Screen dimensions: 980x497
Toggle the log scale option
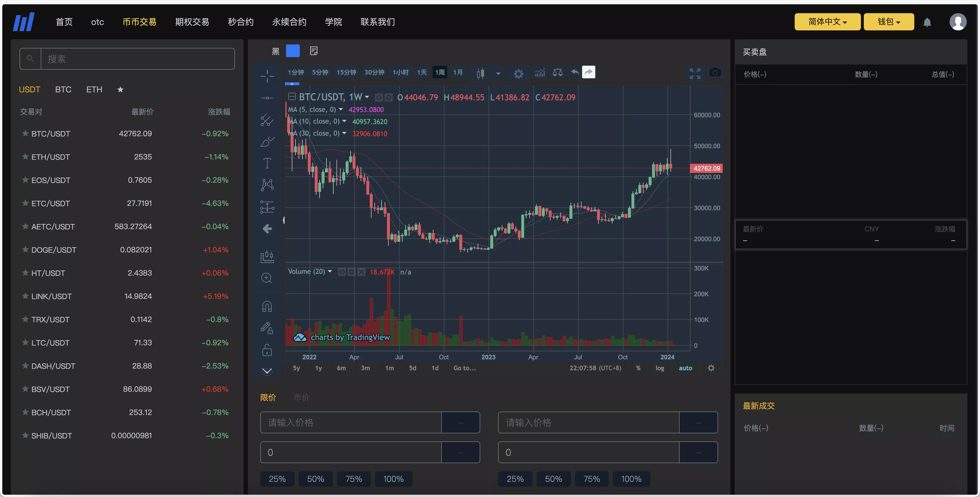(660, 368)
